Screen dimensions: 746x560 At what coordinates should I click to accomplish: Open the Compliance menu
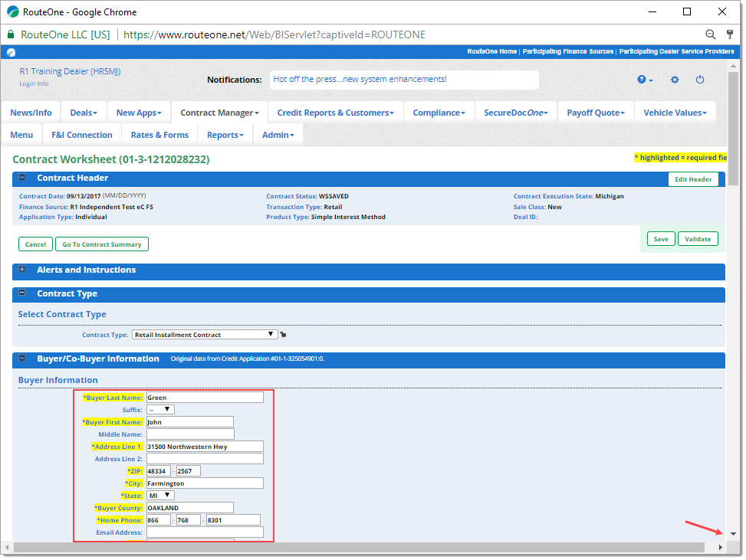(x=439, y=113)
